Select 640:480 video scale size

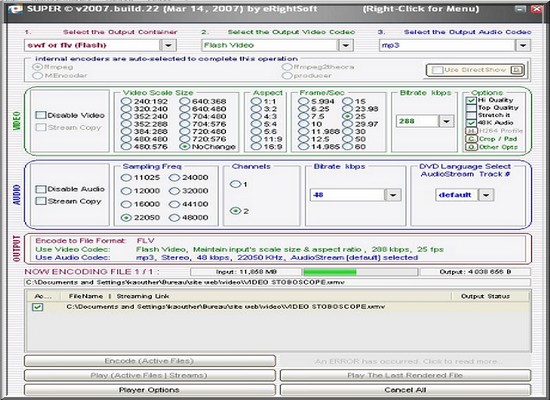(185, 109)
